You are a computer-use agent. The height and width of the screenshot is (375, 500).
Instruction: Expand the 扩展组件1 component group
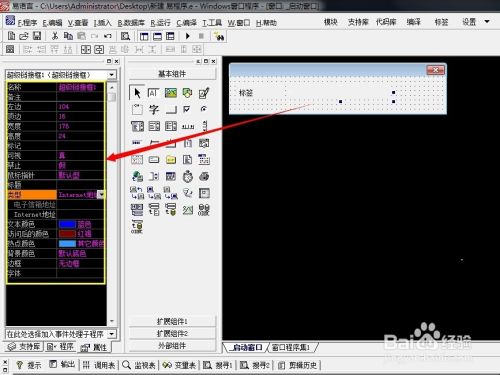tap(172, 321)
